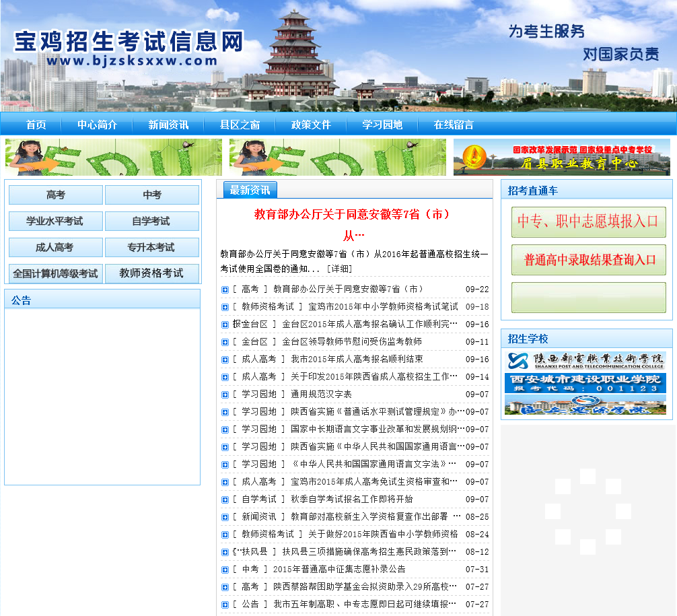The width and height of the screenshot is (677, 616).
Task: Click bullet icon beside 关于做好2015年陕西省中小学教师资格 row
Action: (225, 535)
